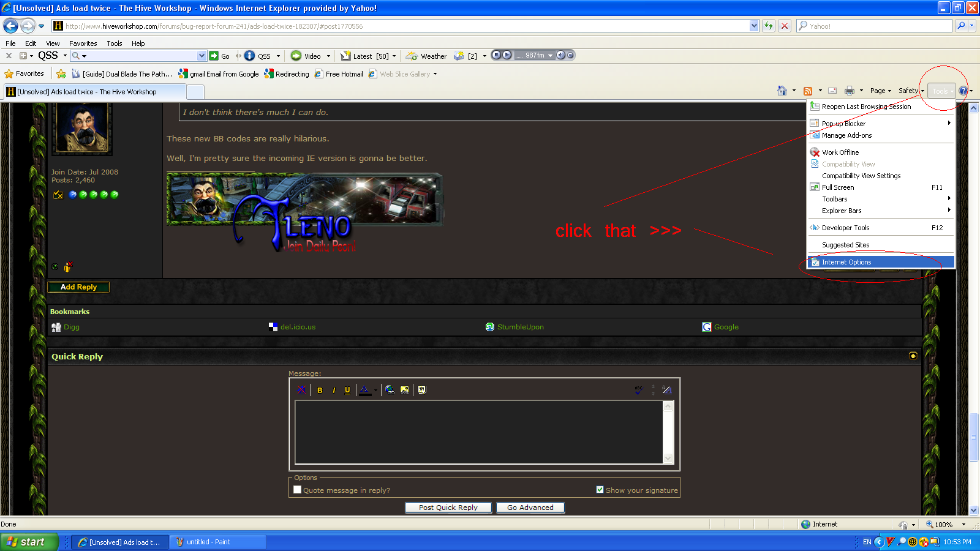Image resolution: width=980 pixels, height=551 pixels.
Task: Expand the Video toolbar dropdown
Action: (x=328, y=56)
